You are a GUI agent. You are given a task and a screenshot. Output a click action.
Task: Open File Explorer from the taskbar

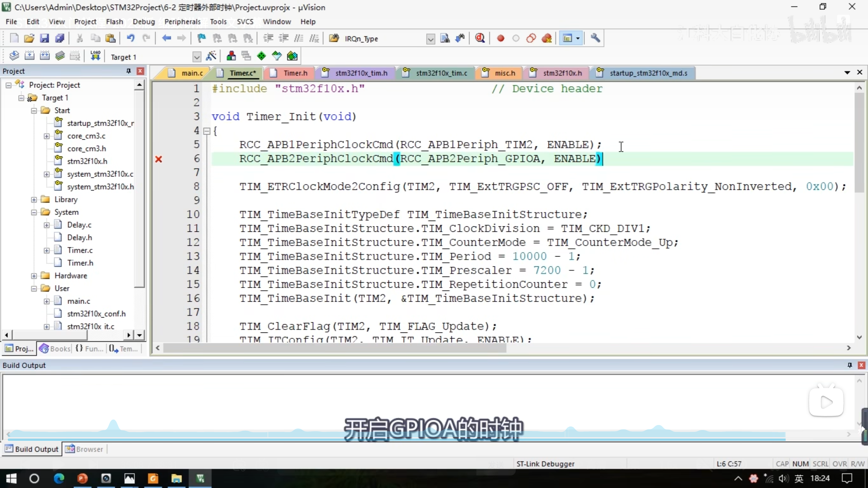(x=176, y=479)
